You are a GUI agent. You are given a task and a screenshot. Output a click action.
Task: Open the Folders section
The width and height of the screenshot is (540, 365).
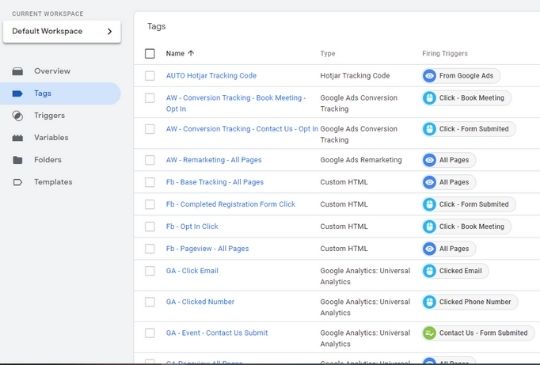(x=60, y=160)
